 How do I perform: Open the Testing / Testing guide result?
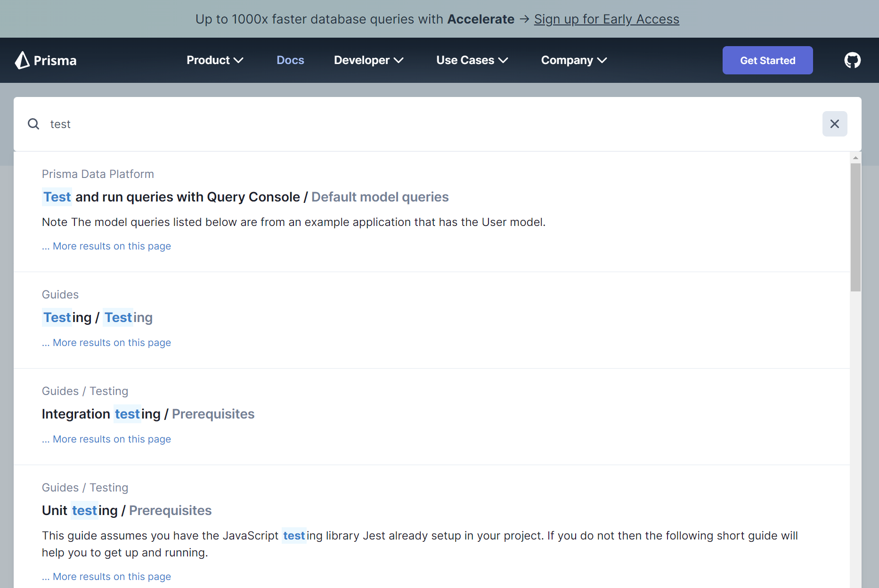[97, 317]
